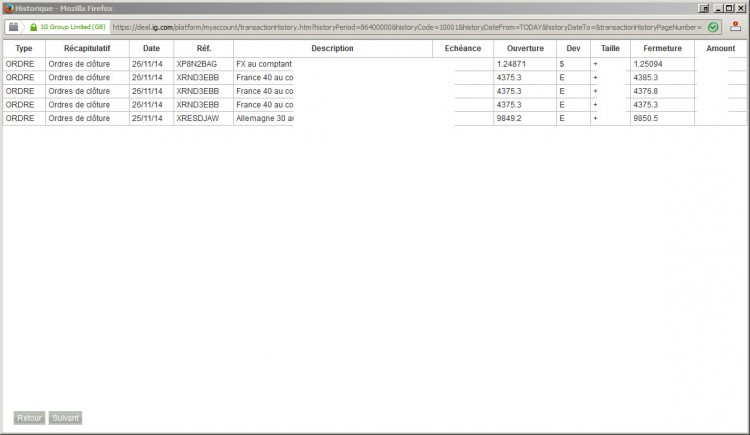Click the Allemagne 30 description cell
Viewport: 750px width, 435px height.
coord(265,118)
